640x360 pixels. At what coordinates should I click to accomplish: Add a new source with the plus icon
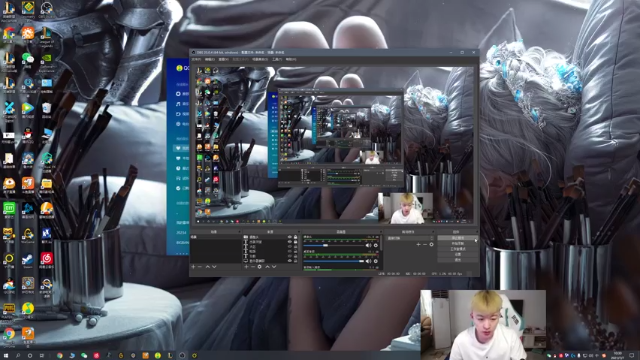246,267
